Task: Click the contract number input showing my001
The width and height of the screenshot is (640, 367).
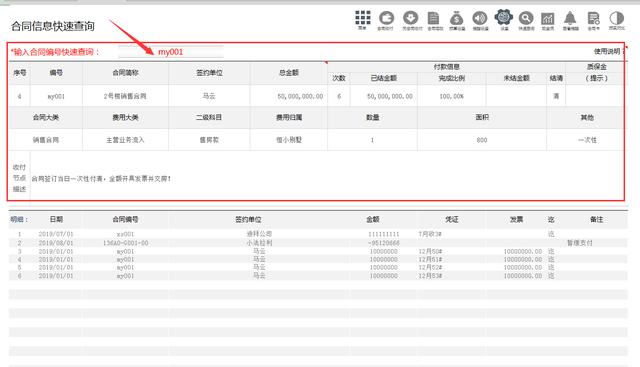Action: (x=171, y=52)
